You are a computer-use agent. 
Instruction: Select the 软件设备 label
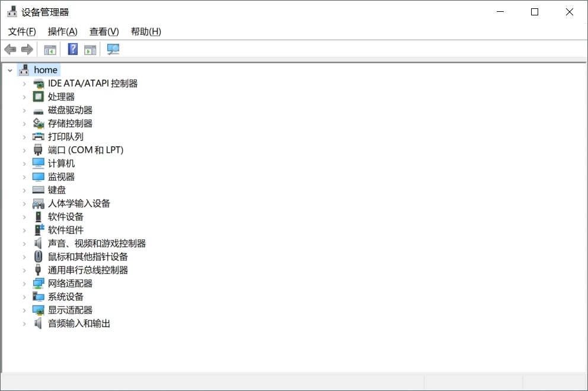(66, 217)
